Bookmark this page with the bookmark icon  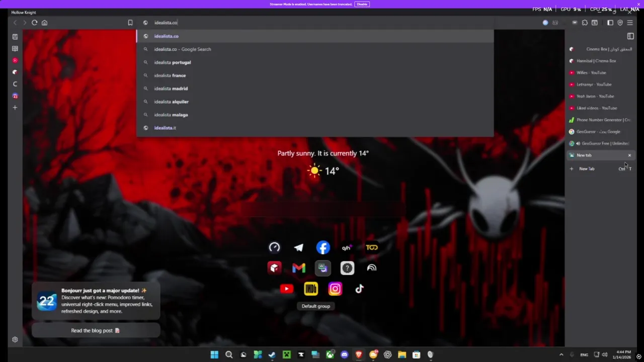tap(130, 23)
